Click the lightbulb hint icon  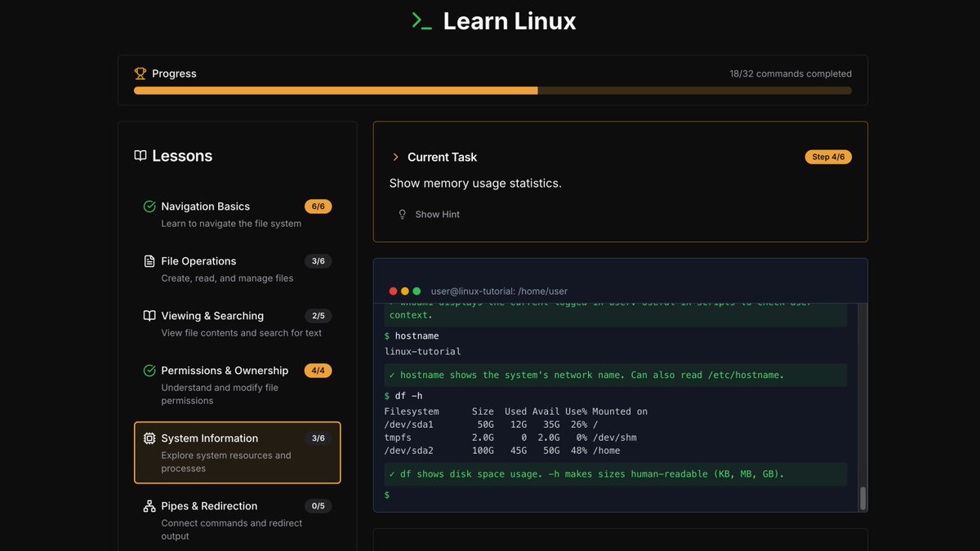(x=402, y=215)
